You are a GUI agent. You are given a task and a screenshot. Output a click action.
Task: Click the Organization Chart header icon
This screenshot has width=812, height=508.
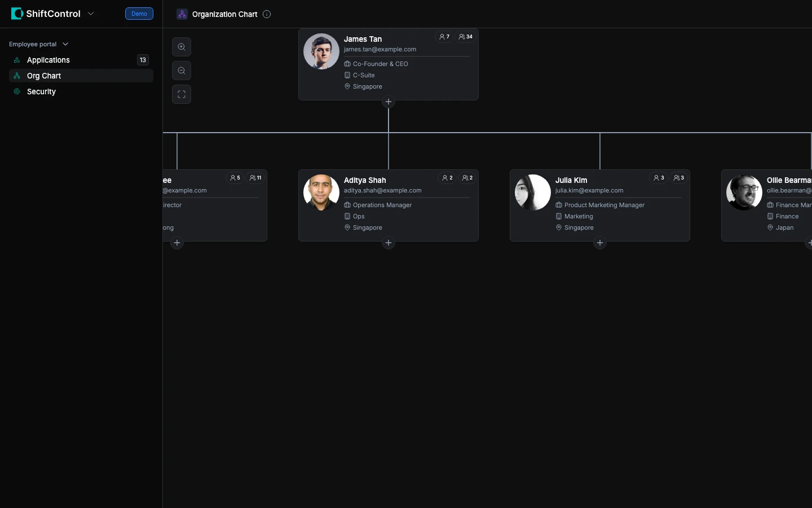click(182, 14)
